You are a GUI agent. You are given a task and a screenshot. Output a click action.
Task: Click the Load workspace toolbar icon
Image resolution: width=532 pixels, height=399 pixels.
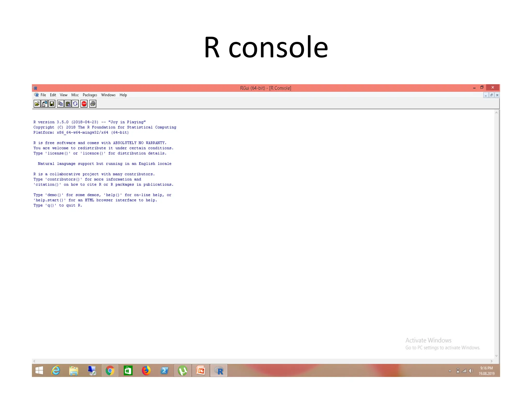coord(44,104)
